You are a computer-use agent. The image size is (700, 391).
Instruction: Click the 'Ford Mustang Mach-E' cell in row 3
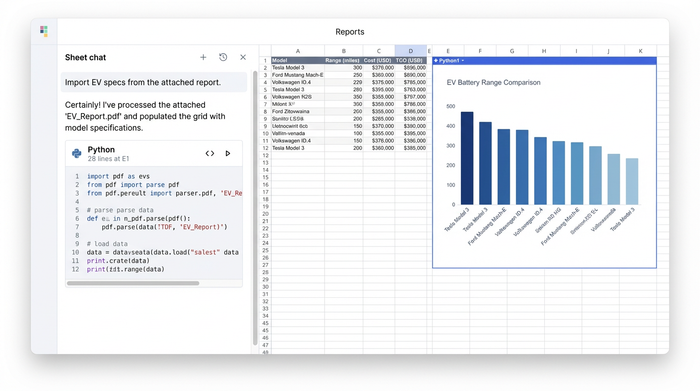click(x=298, y=75)
